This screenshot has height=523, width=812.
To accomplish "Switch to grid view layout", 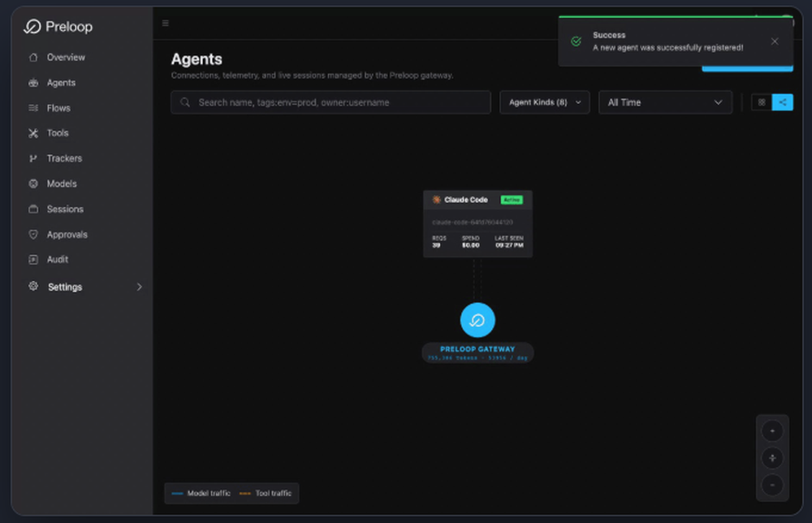I will (762, 102).
